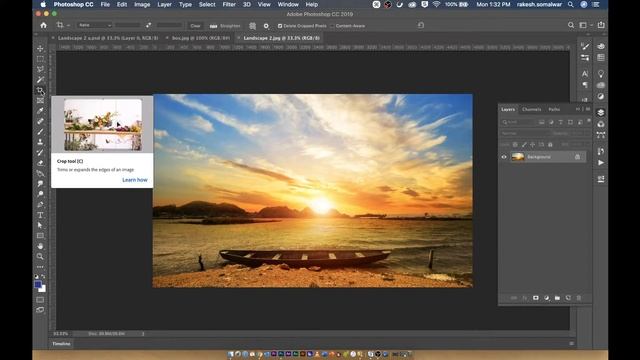Select the Move tool
Screen dimensions: 640x360
(x=40, y=49)
